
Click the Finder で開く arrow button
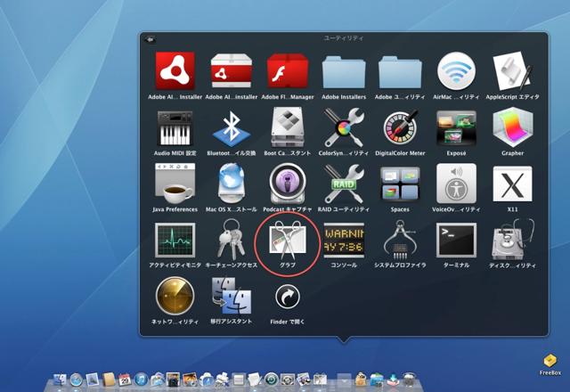click(287, 297)
